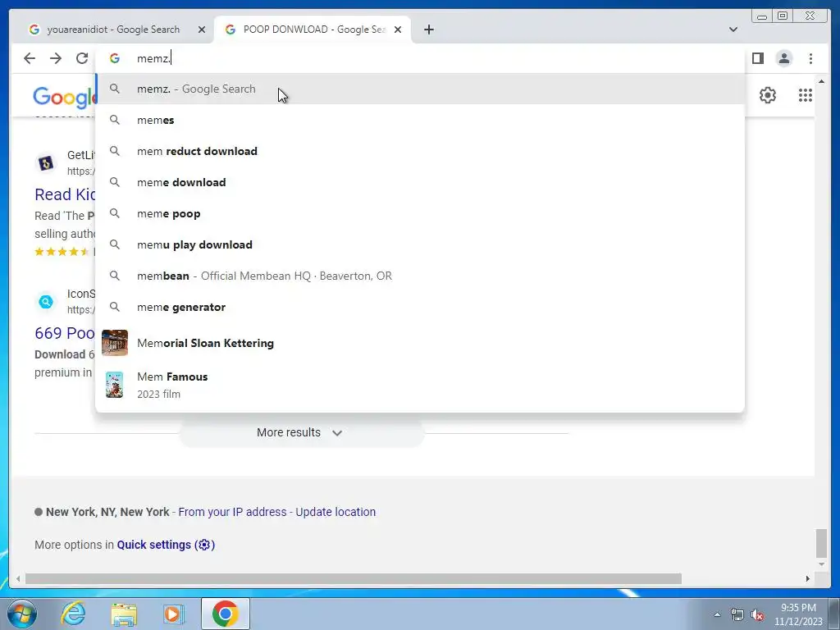Image resolution: width=840 pixels, height=630 pixels.
Task: Switch to youareanidiot Google Search tab
Action: 112,30
